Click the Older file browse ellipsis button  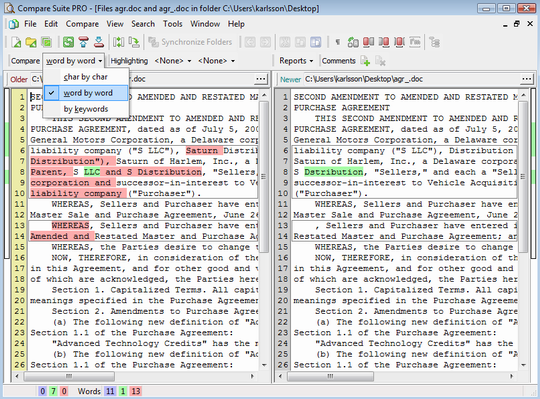tap(261, 79)
